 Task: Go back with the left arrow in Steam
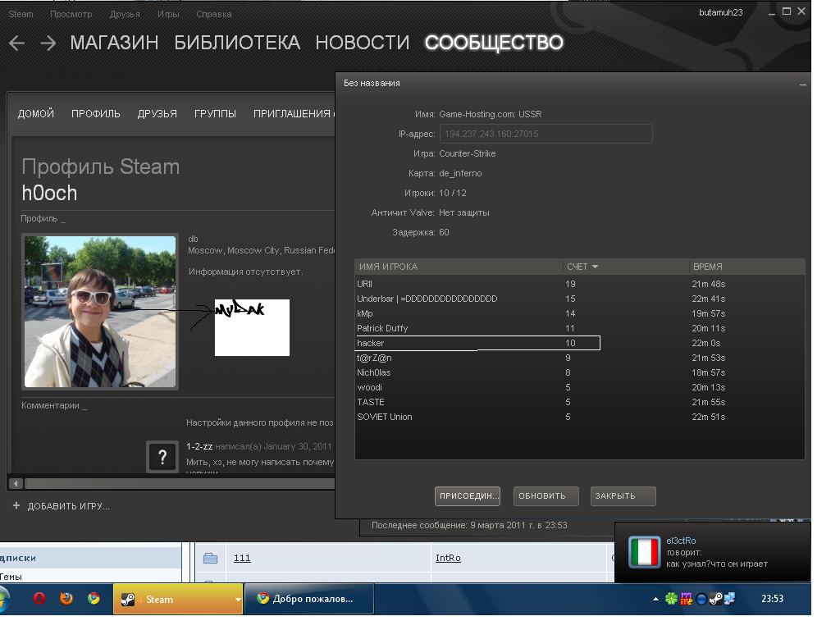click(16, 43)
